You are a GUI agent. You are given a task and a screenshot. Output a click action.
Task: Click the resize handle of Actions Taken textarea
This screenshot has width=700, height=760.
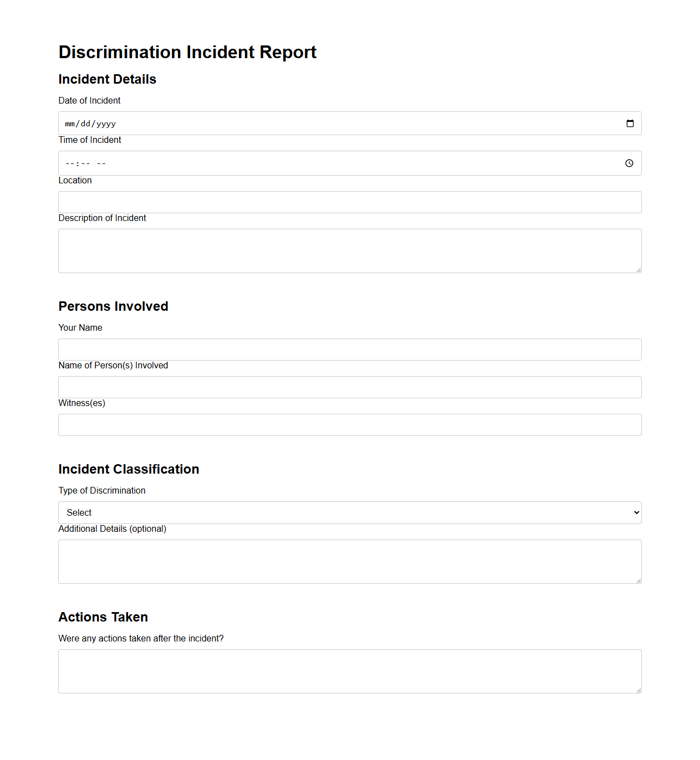[638, 690]
